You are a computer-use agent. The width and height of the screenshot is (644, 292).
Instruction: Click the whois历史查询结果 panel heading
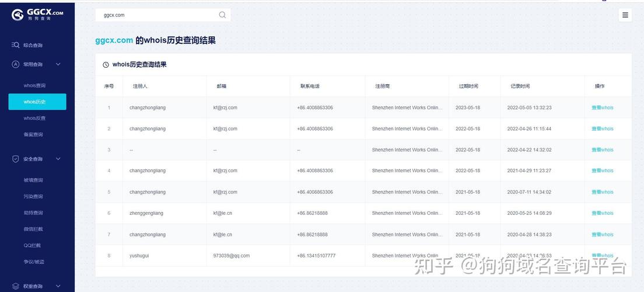[x=139, y=65]
